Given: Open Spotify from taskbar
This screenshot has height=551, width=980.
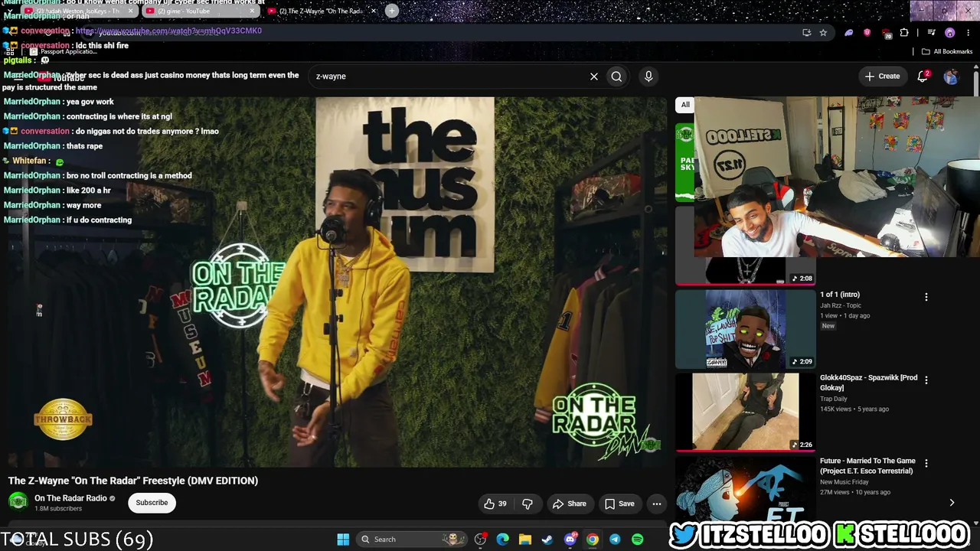Looking at the screenshot, I should tap(638, 540).
